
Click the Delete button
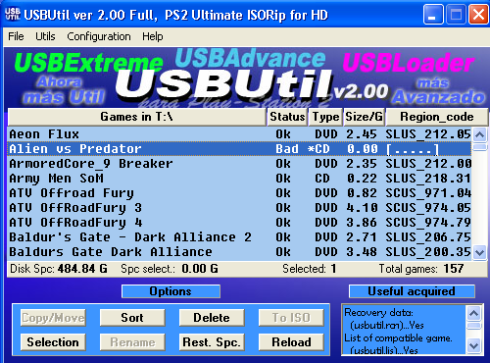pyautogui.click(x=212, y=318)
